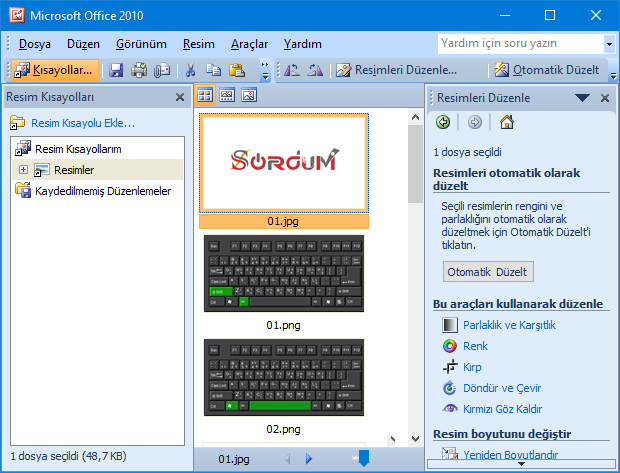This screenshot has height=473, width=620.
Task: Go to the previous picture arrow
Action: (x=287, y=459)
